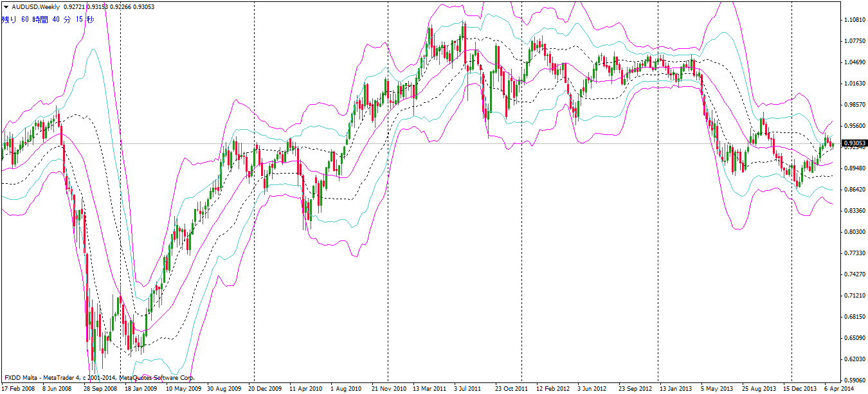Click the 1.10810 price axis label
The image size is (868, 394).
[854, 20]
